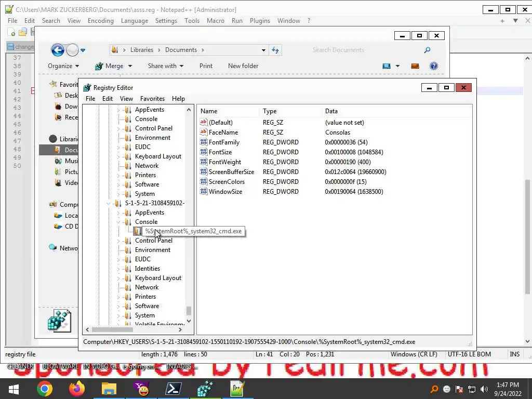Click the ScreenBufferSize DWORD value icon
Viewport: 532px width, 399px height.
pos(204,171)
